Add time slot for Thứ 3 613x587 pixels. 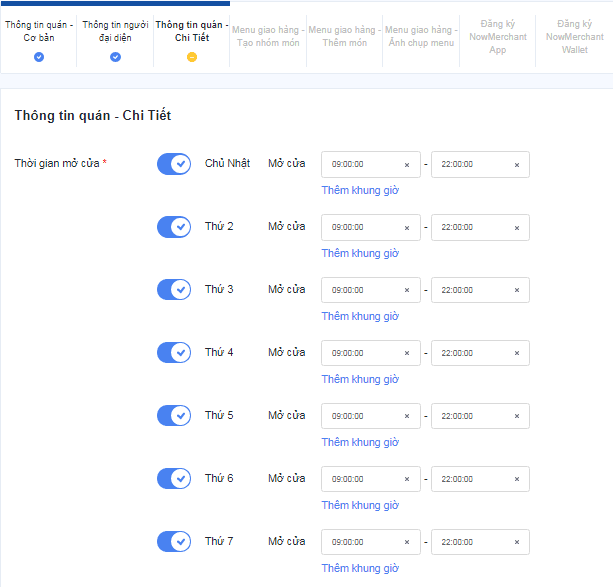(x=360, y=316)
